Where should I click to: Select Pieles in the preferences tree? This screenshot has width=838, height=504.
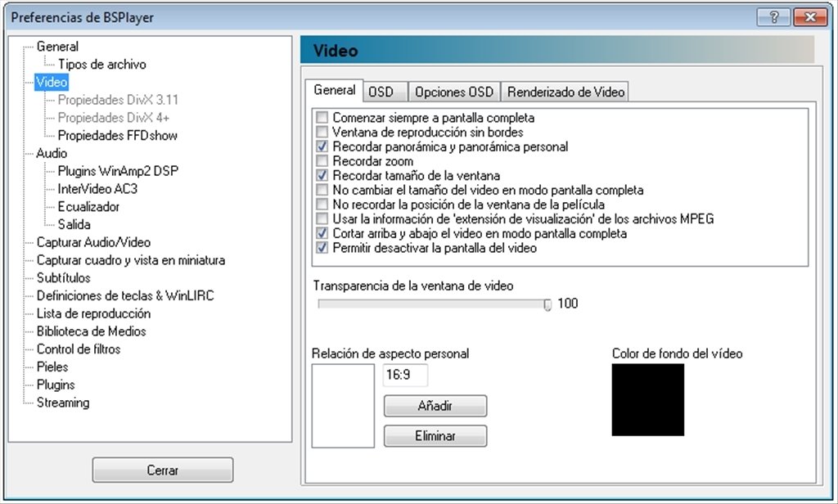pos(52,367)
